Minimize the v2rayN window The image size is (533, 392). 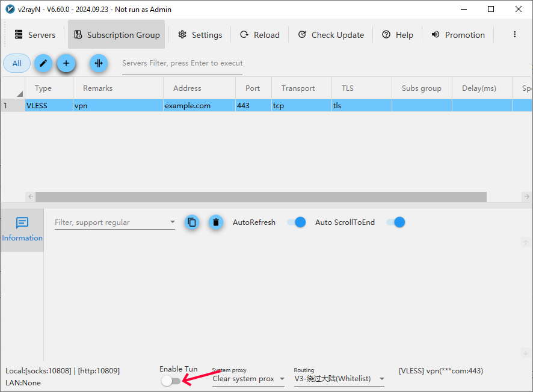[x=464, y=9]
